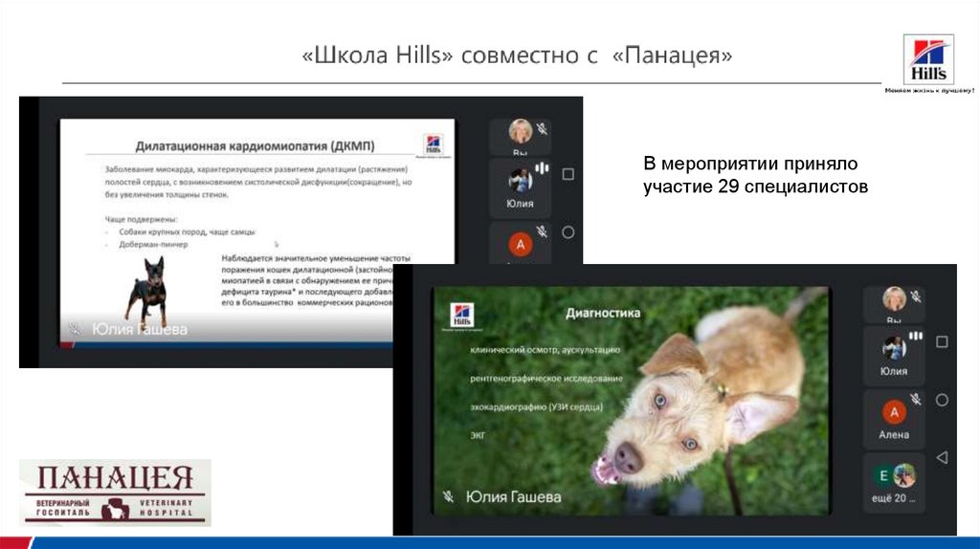The height and width of the screenshot is (549, 980).
Task: Click Android back triangle in second screenshot
Action: (942, 457)
